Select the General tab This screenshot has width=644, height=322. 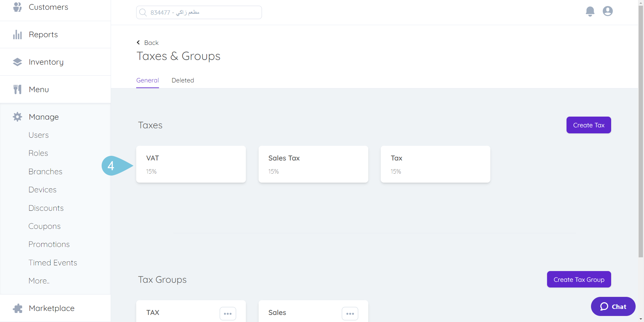point(148,80)
